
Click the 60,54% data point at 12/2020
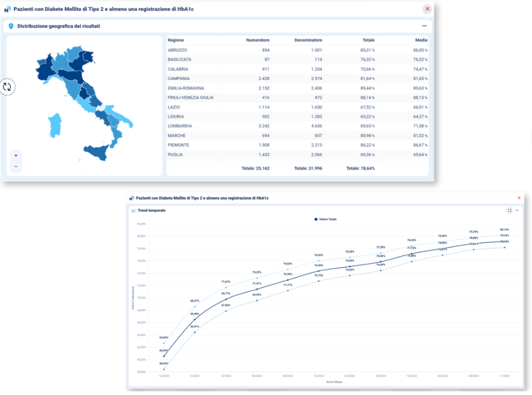click(x=164, y=356)
